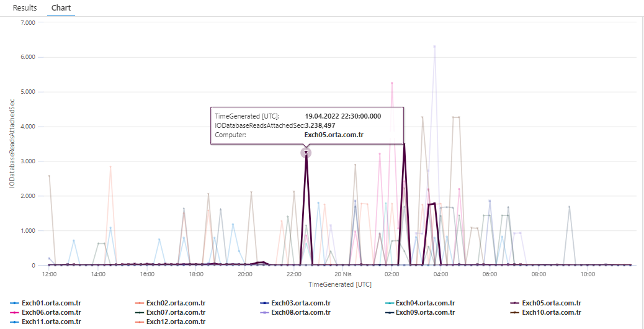Toggle Exch05.orta.com.tr legend series
This screenshot has width=644, height=329.
click(545, 304)
